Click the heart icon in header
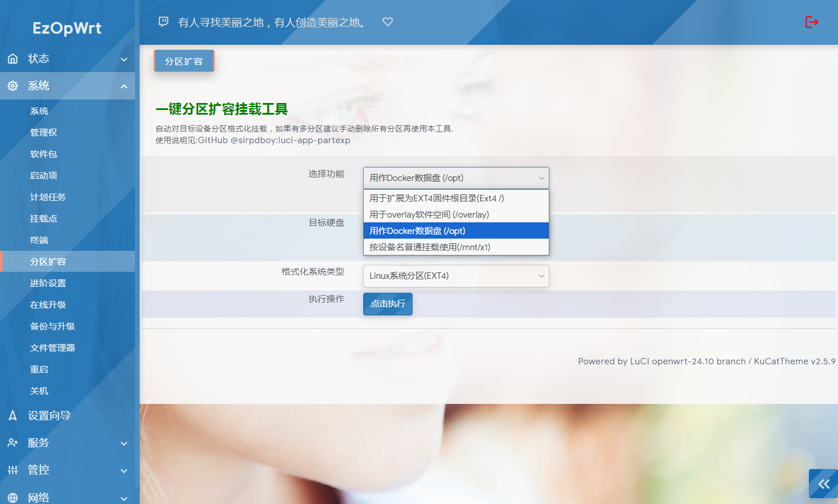 coord(388,22)
